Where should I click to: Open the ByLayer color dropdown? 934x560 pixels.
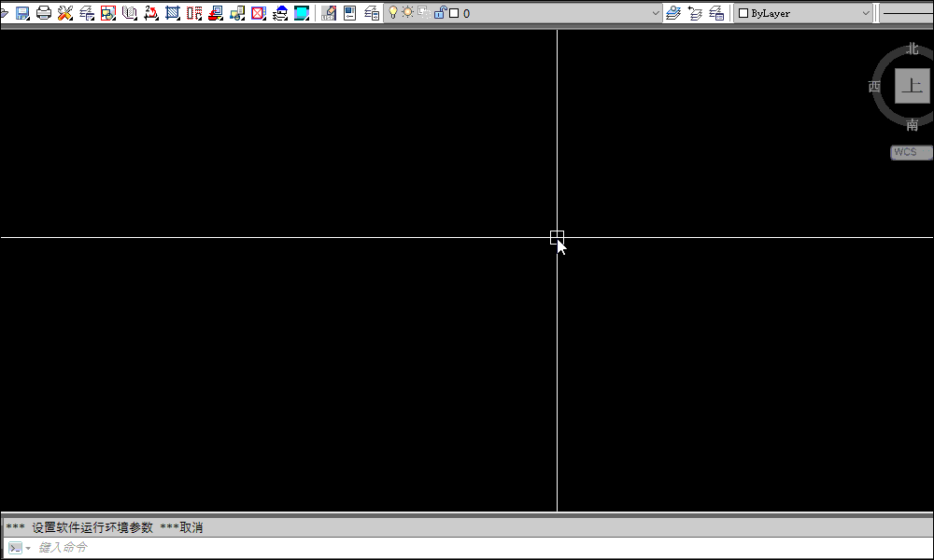click(866, 13)
